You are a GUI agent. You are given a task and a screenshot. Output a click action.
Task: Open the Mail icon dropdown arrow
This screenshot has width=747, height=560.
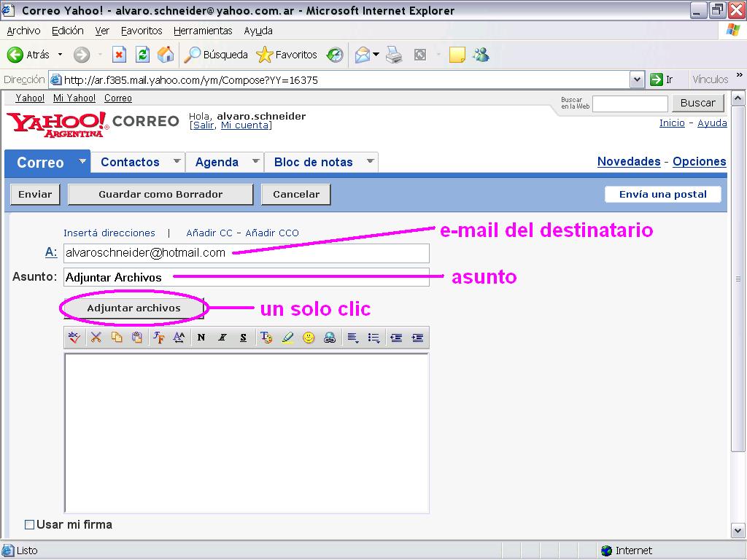tap(376, 55)
